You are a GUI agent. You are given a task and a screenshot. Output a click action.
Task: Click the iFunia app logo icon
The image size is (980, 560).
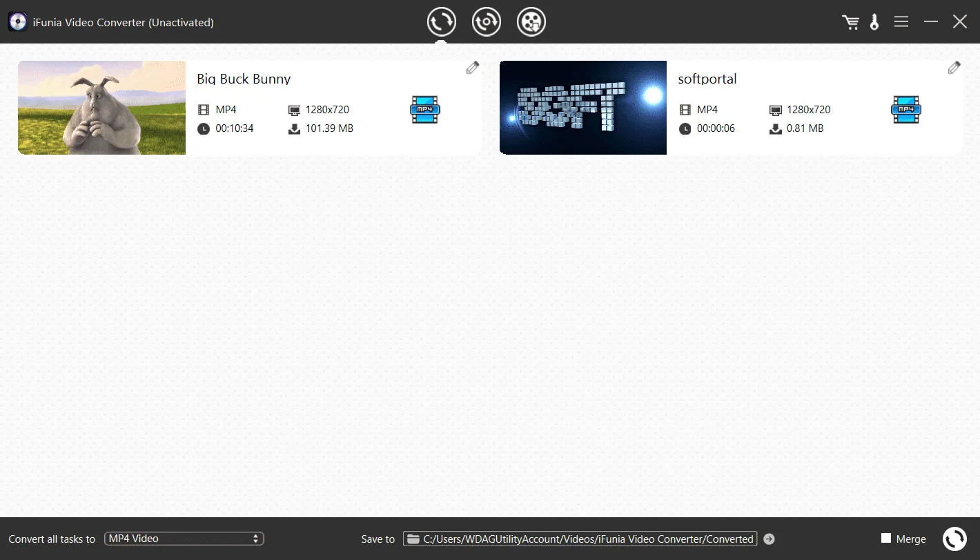coord(17,22)
